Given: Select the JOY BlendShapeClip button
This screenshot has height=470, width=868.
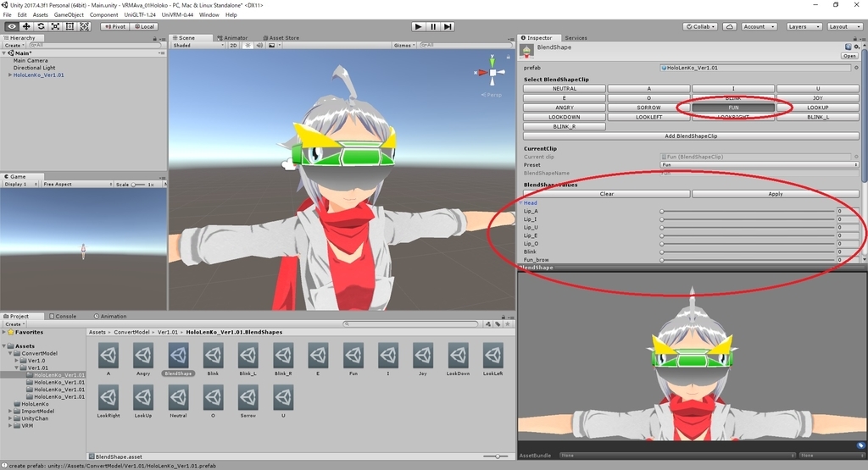Looking at the screenshot, I should [818, 98].
